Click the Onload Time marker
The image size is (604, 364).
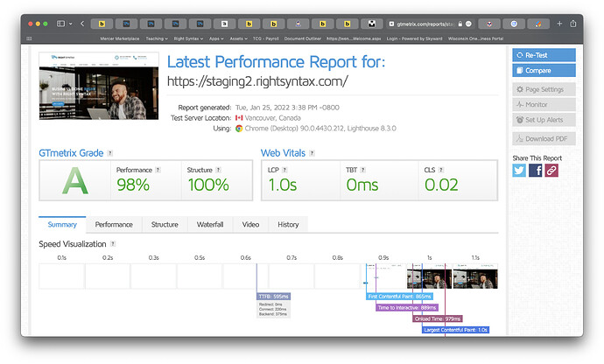click(x=437, y=318)
